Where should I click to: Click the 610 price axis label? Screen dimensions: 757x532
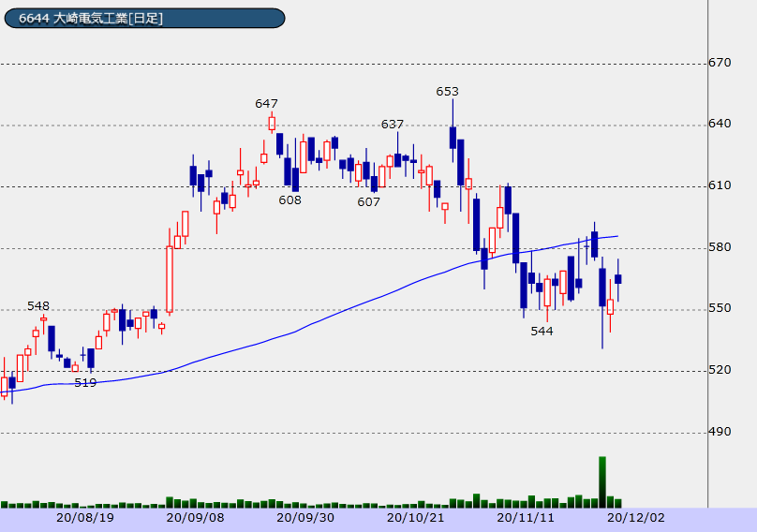point(720,185)
